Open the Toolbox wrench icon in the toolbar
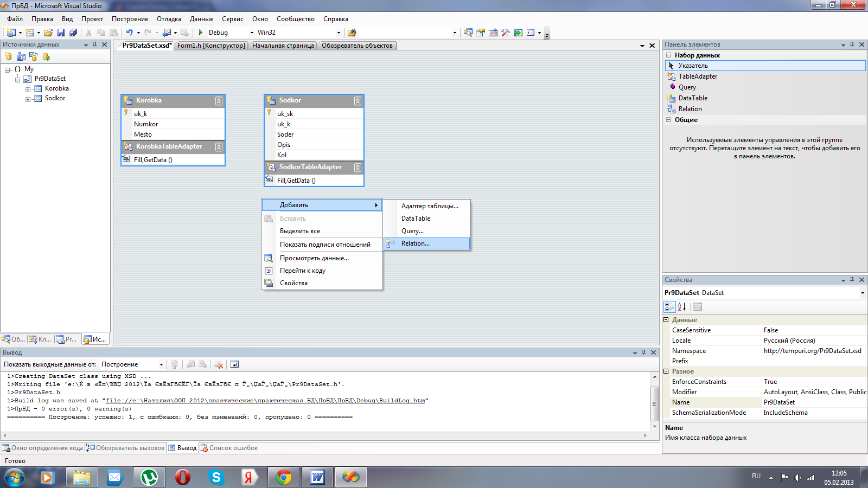 pyautogui.click(x=506, y=33)
